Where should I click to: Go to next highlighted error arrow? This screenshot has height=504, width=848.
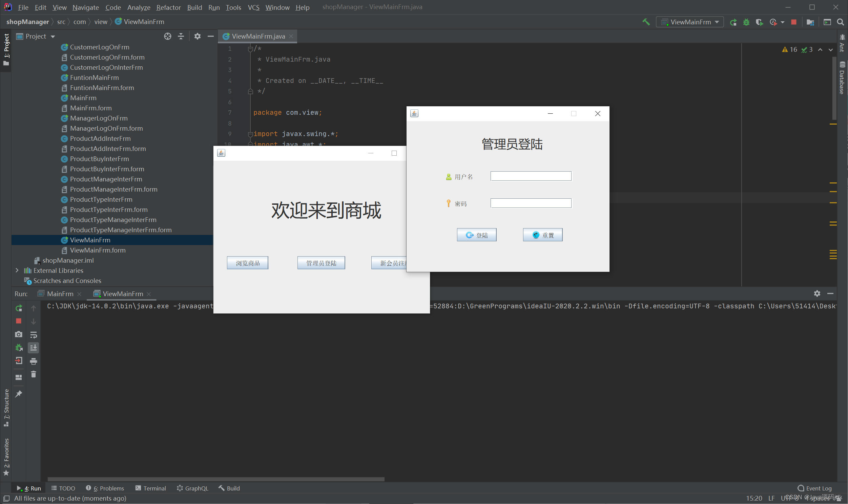831,49
